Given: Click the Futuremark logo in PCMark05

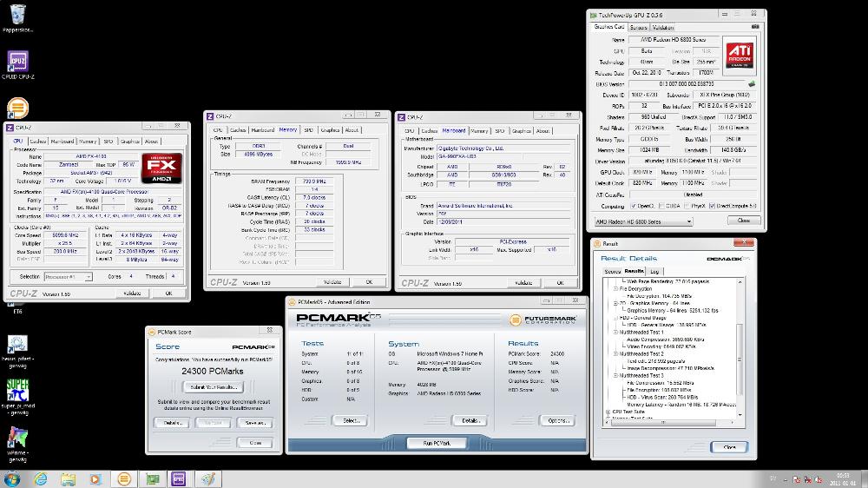Looking at the screenshot, I should 543,320.
